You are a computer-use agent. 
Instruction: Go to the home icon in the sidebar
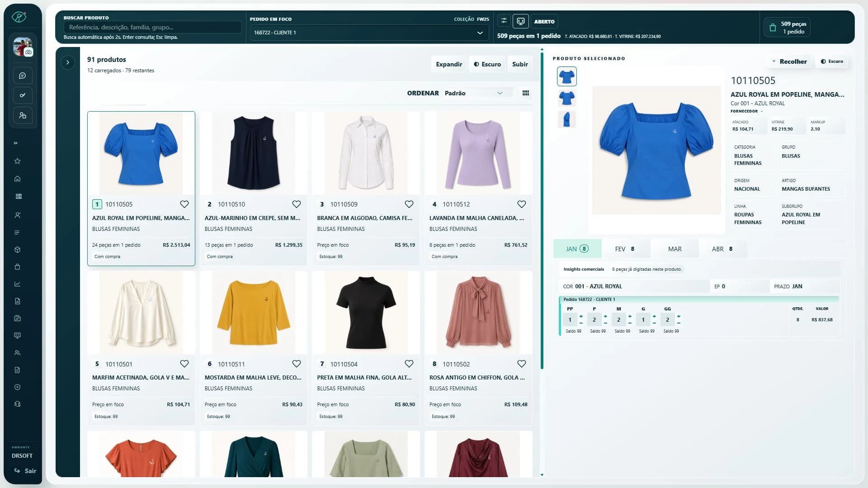point(18,179)
